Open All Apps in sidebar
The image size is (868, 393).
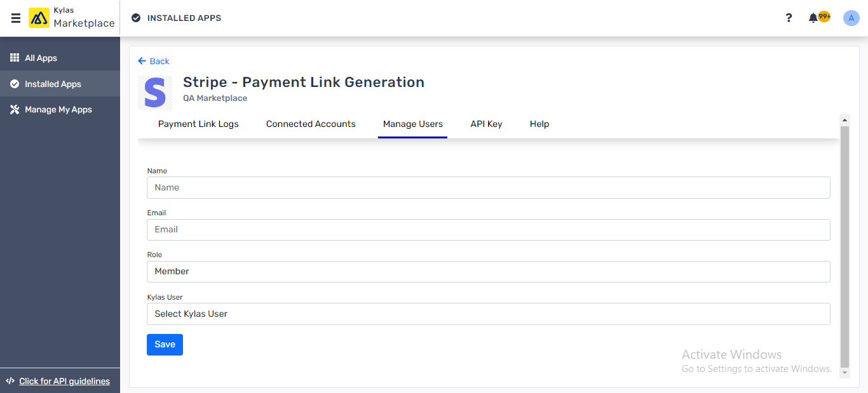tap(41, 58)
